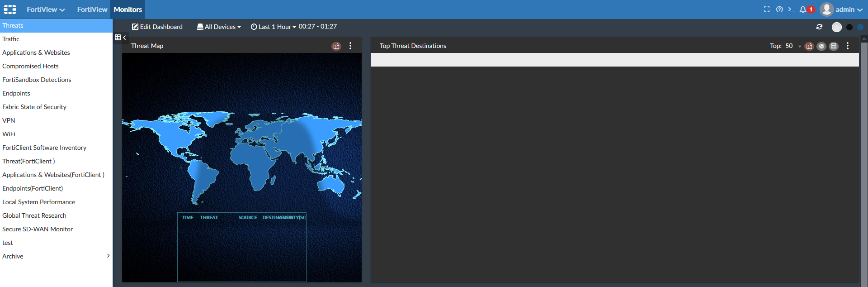Expand the Archive submenu arrow
Screen dimensions: 868x287
coord(108,256)
